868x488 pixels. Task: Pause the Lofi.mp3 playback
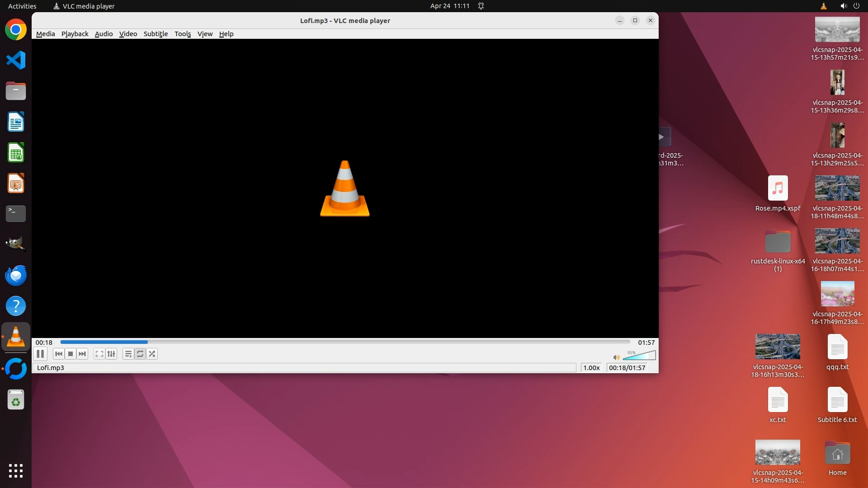click(40, 354)
